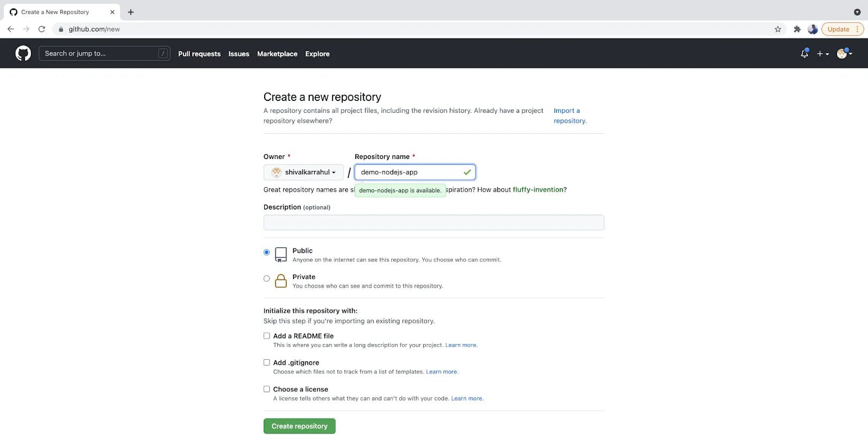Viewport: 868px width, 439px height.
Task: Open the notifications bell
Action: (x=805, y=53)
